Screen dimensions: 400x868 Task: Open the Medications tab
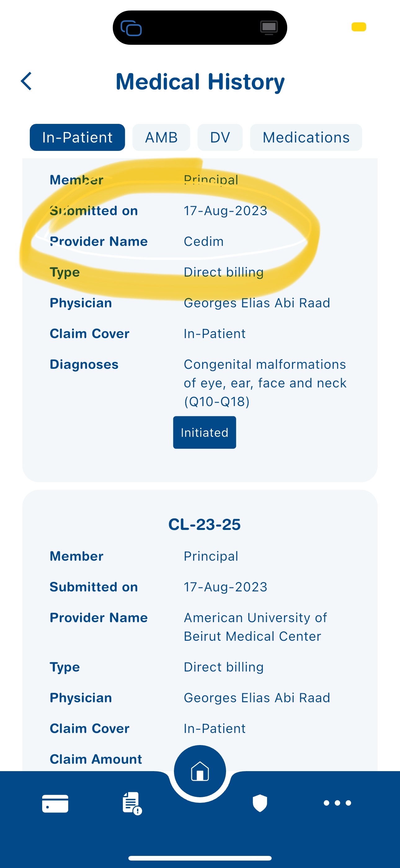306,138
